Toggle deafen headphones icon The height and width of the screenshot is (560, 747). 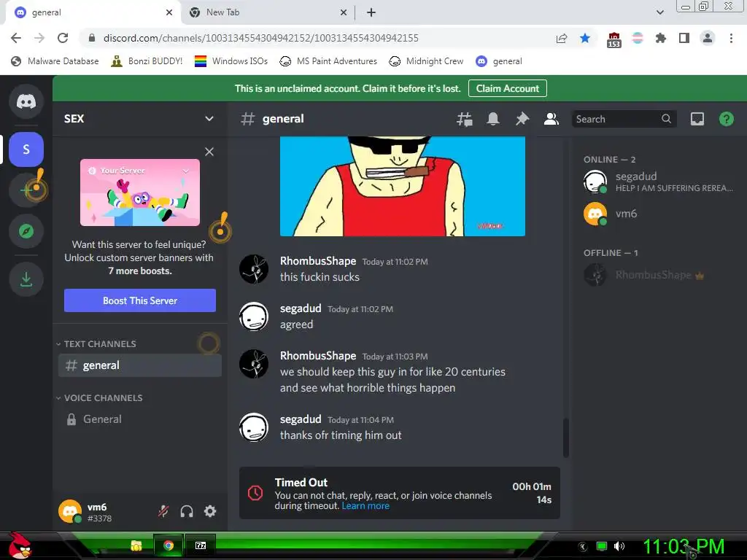pyautogui.click(x=187, y=511)
